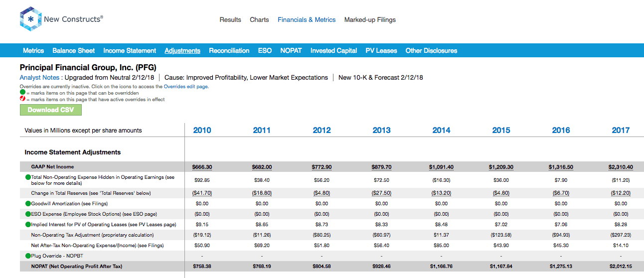Click Total Non-Operating Expense value $92.85
Image resolution: width=644 pixels, height=278 pixels.
click(202, 180)
